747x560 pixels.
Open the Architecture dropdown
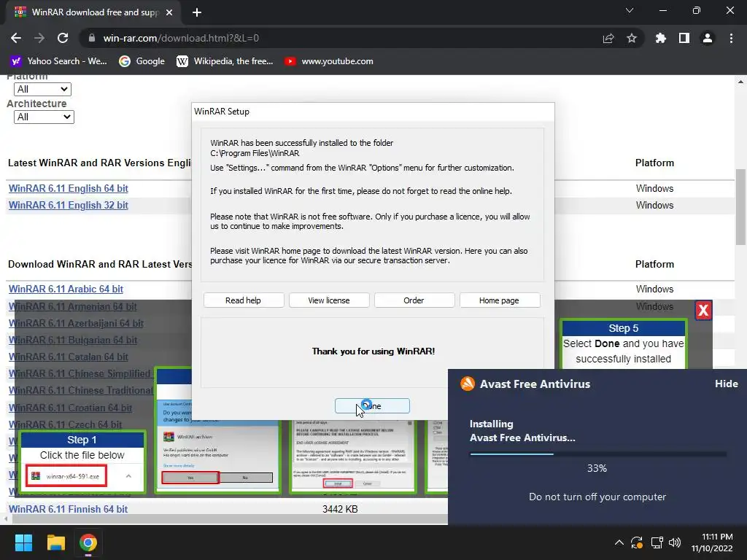(x=44, y=117)
